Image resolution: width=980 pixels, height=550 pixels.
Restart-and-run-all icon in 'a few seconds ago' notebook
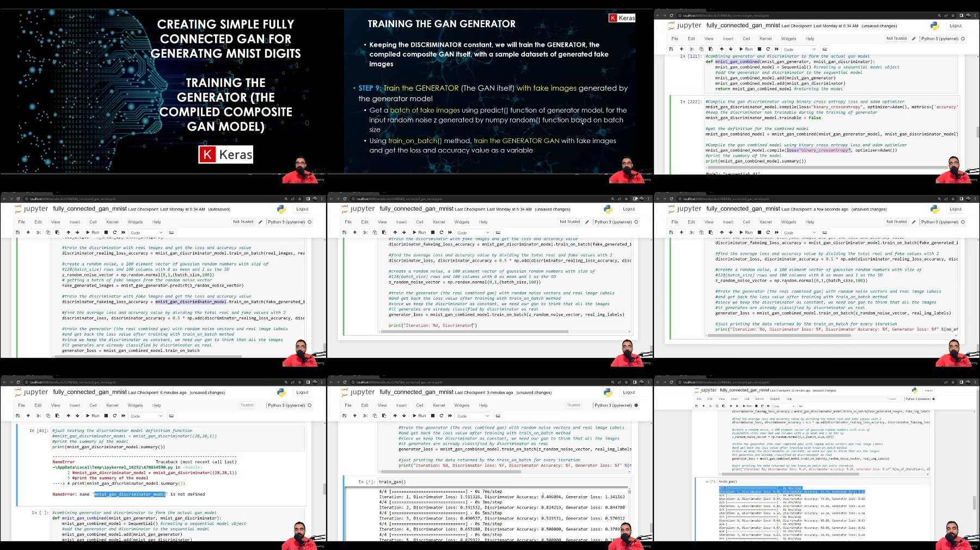pyautogui.click(x=777, y=232)
